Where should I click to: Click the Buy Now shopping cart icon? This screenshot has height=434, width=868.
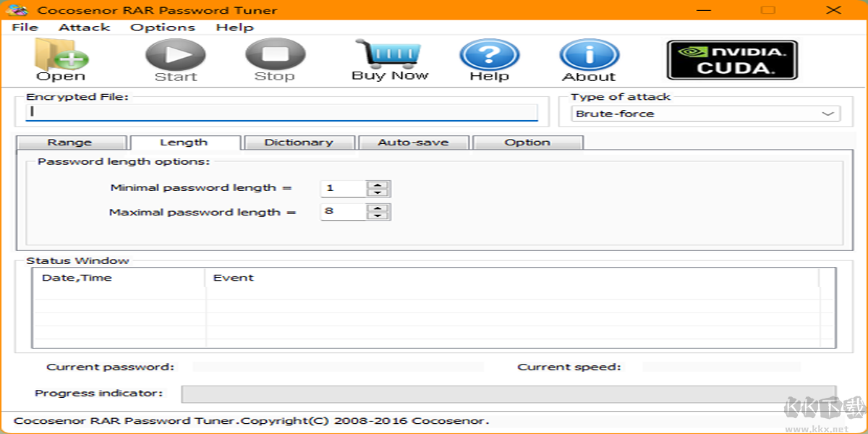(389, 54)
